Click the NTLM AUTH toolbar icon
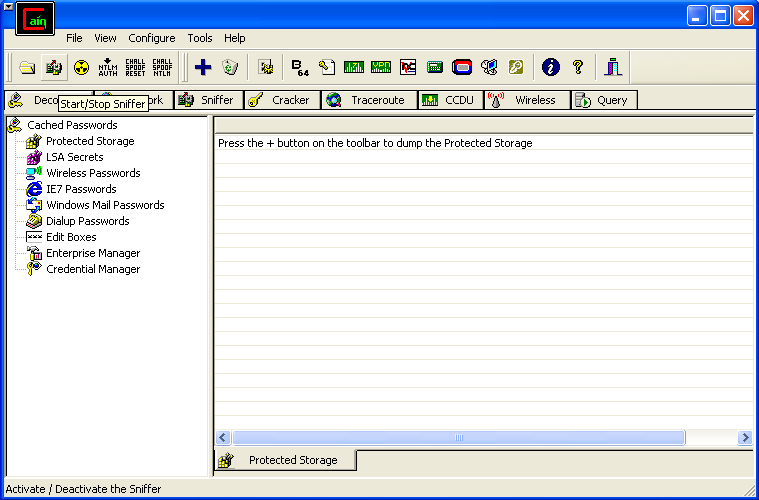Viewport: 759px width, 500px height. [x=108, y=67]
